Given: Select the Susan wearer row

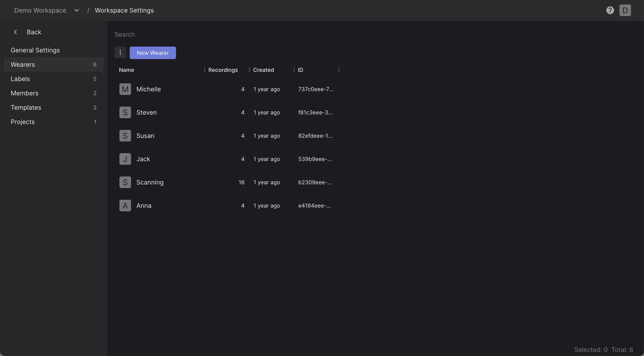Looking at the screenshot, I should 145,136.
